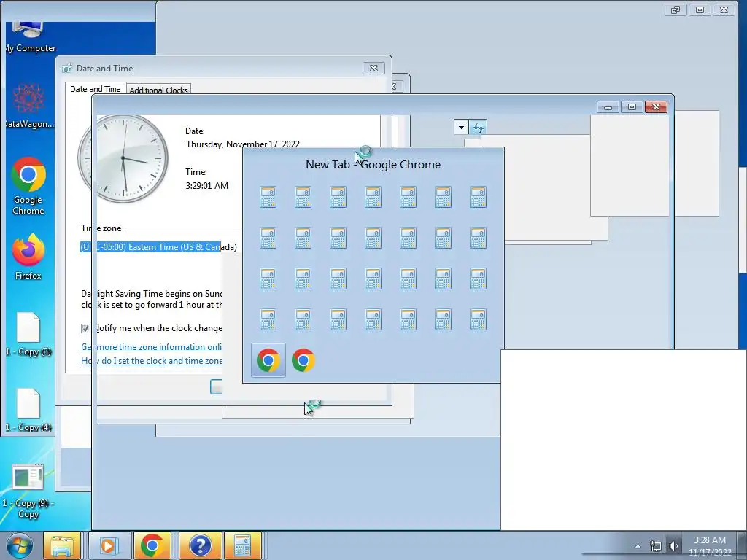Switch to the Additional Clocks tab
747x560 pixels.
[158, 90]
